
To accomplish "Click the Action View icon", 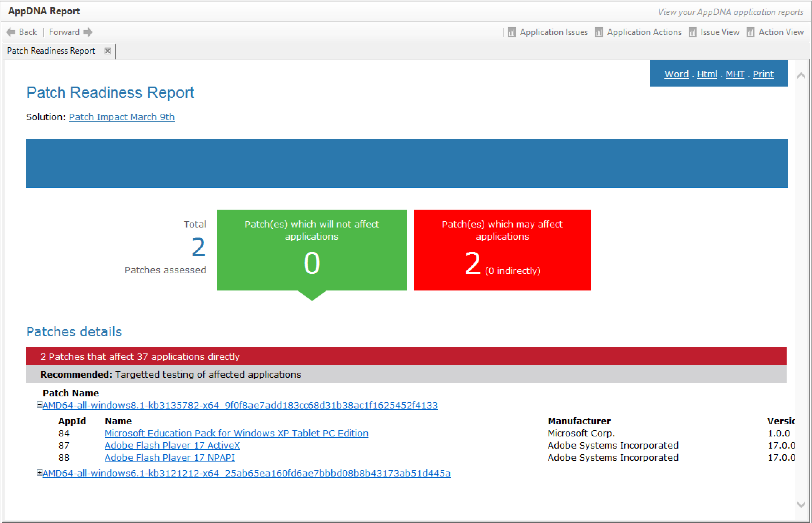I will tap(751, 33).
